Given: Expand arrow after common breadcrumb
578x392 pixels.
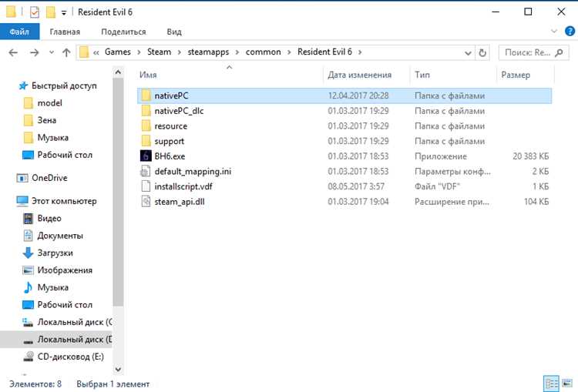Looking at the screenshot, I should [x=289, y=52].
